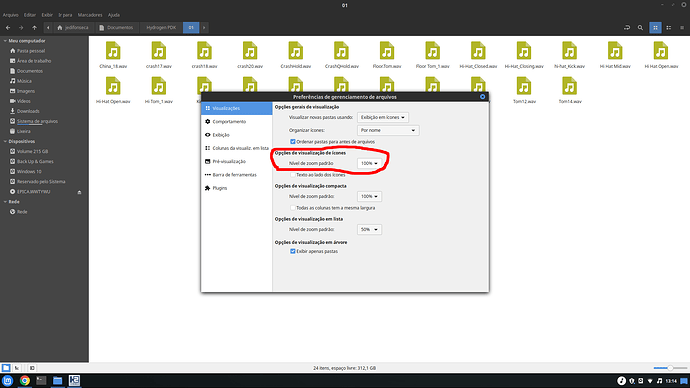Hide the sidebar via status bar icon

(x=32, y=368)
